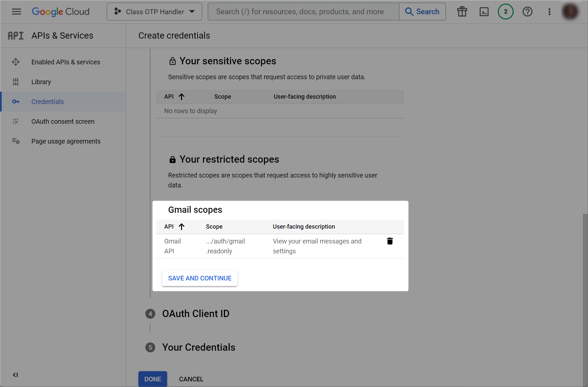The width and height of the screenshot is (588, 387).
Task: Delete the Gmail readonly scope row
Action: 390,241
